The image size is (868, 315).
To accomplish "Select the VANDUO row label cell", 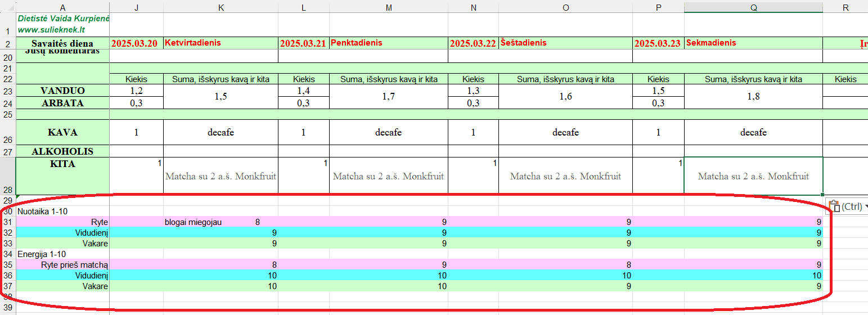I will 62,91.
